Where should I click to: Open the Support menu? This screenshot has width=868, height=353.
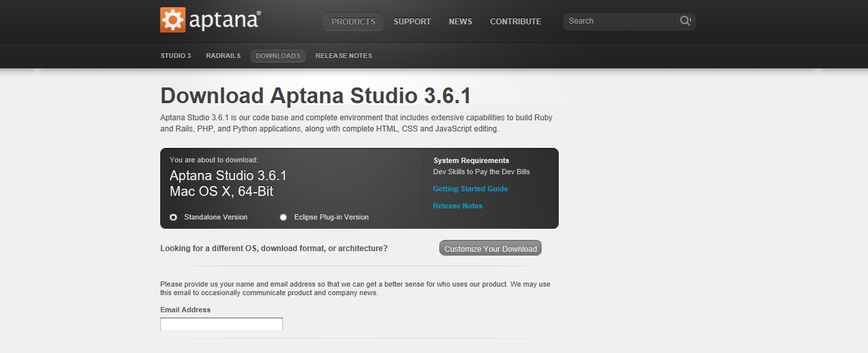pos(412,22)
